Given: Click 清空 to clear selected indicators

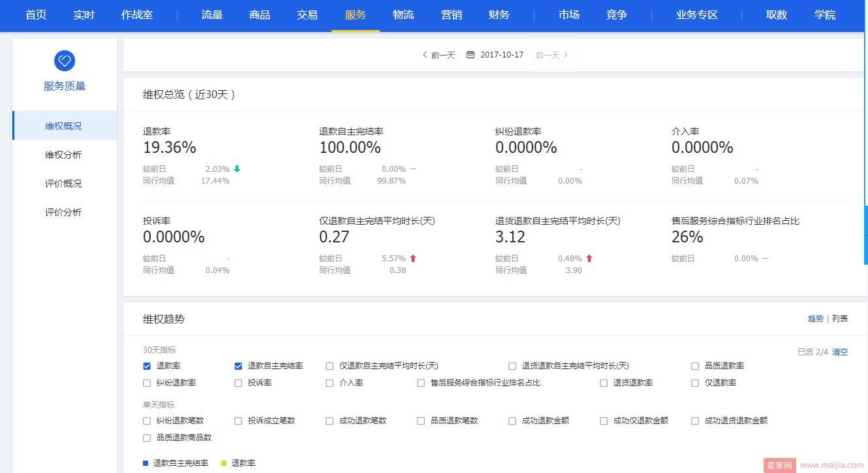Looking at the screenshot, I should (840, 352).
